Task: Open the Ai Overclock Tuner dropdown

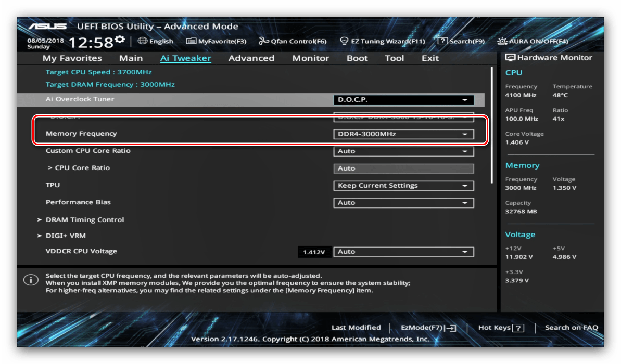Action: click(403, 100)
